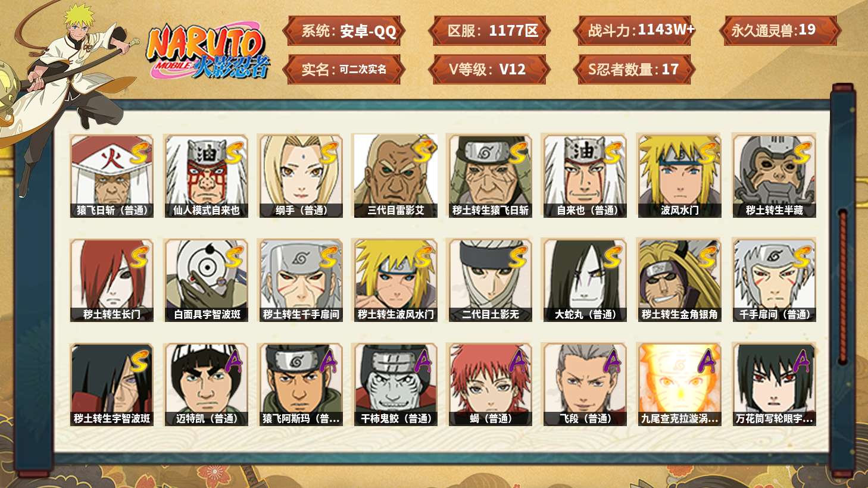This screenshot has height=488, width=868.
Task: Select the 蝎(普通) ninja portrait
Action: [490, 384]
